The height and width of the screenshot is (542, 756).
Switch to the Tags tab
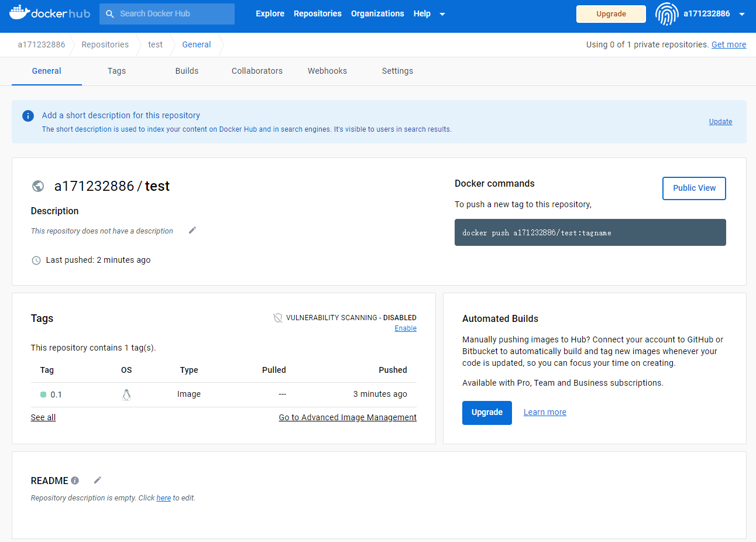point(117,71)
